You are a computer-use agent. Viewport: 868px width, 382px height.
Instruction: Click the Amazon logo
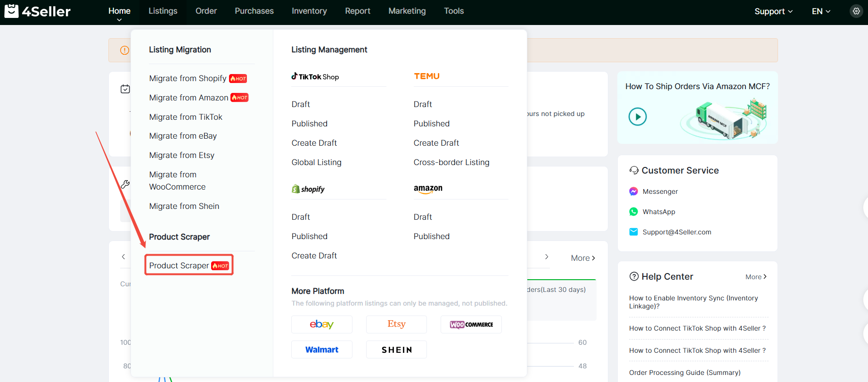(428, 189)
